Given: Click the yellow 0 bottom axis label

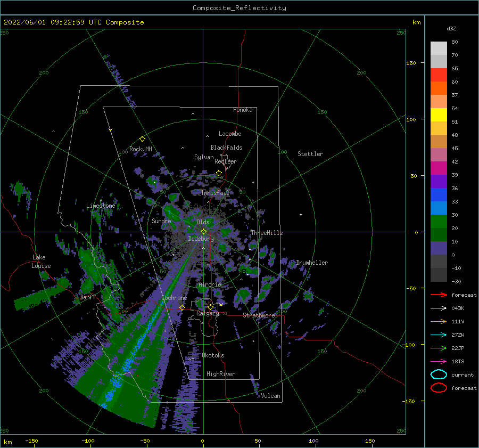Looking at the screenshot, I should coord(202,441).
